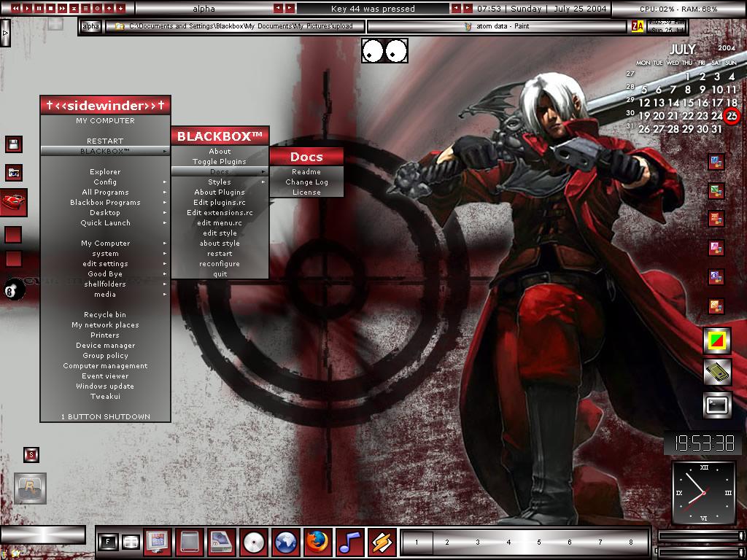Launch Firefox from the bottom dock
747x560 pixels.
[318, 542]
